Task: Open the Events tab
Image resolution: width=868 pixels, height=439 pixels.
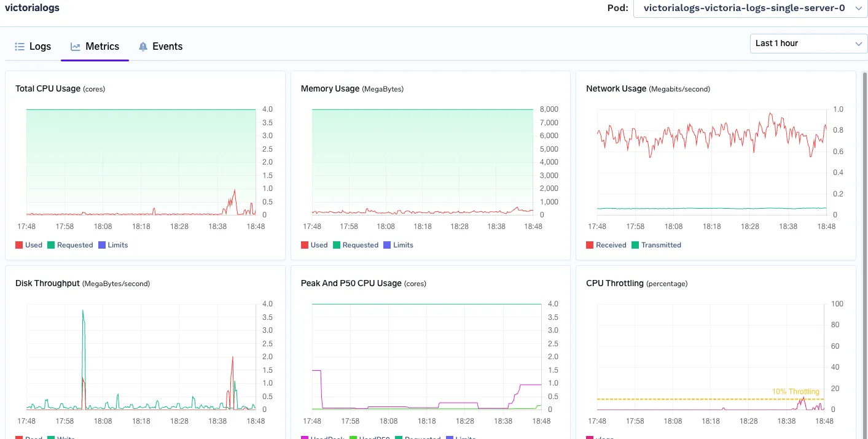Action: point(160,47)
